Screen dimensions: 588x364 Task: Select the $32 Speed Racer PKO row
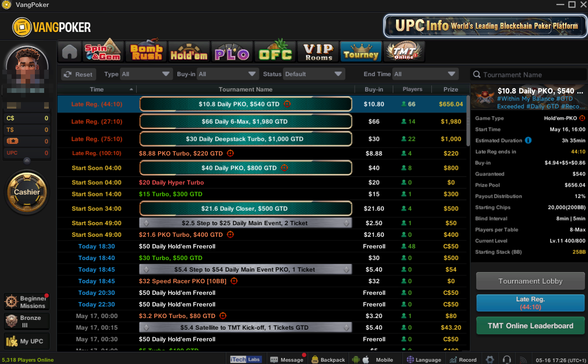[x=263, y=281]
